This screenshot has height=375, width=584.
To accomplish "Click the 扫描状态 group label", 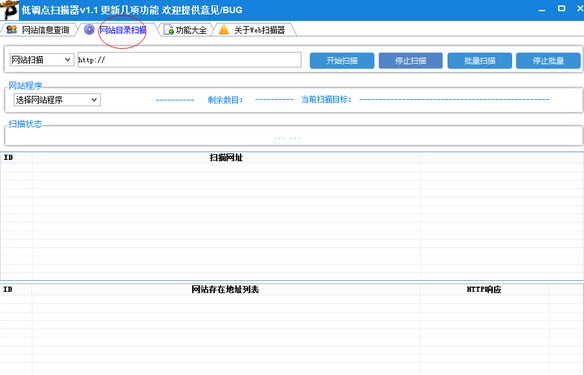I will pos(25,124).
